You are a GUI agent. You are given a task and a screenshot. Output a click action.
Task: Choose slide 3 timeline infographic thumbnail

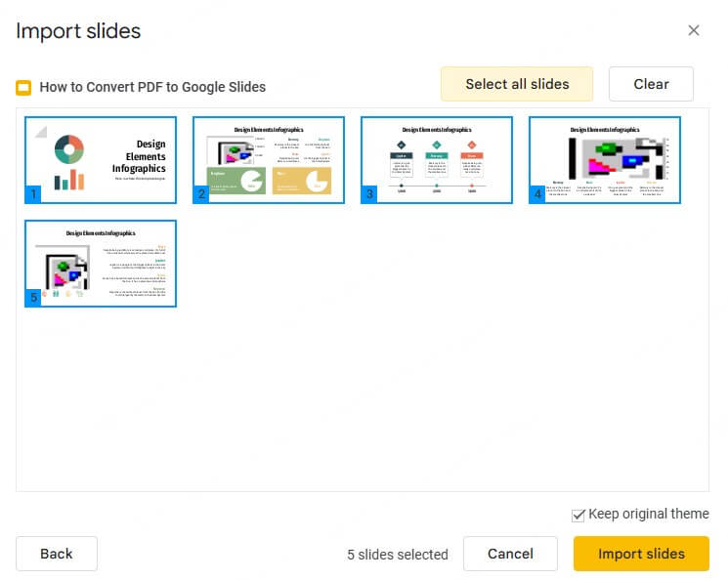[437, 159]
